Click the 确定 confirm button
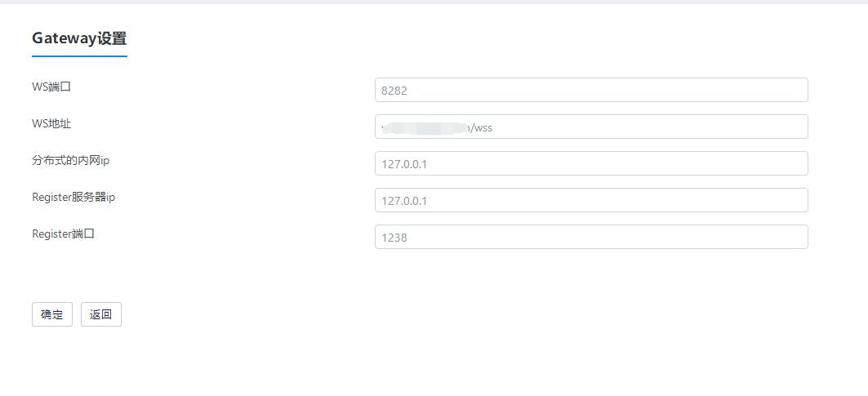The width and height of the screenshot is (868, 396). (52, 314)
